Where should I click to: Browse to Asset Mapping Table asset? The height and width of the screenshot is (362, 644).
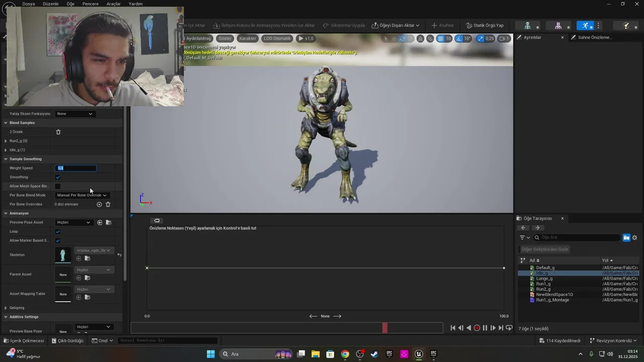coord(87,297)
